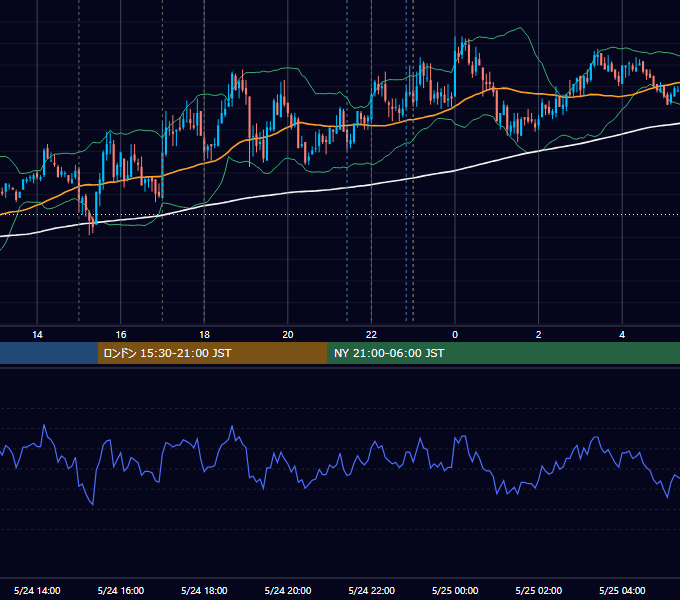Image resolution: width=680 pixels, height=600 pixels.
Task: Click the London session bar 15:30-21:00 JST
Action: pos(212,353)
